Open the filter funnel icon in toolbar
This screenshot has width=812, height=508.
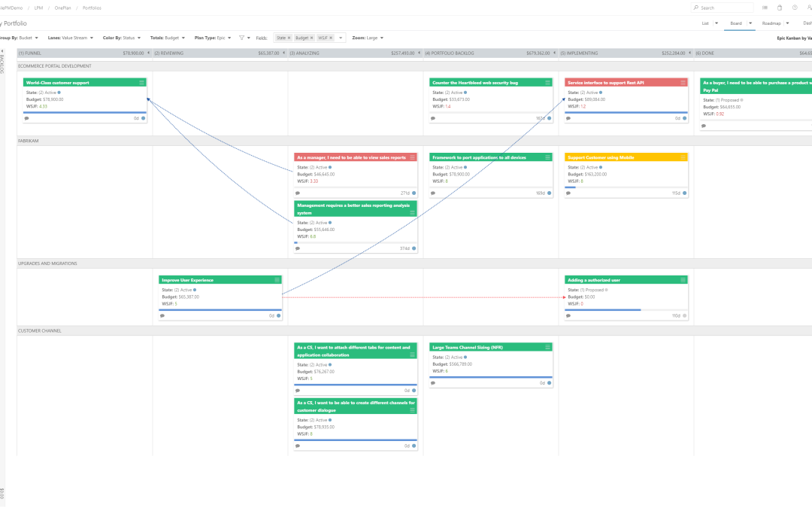[241, 38]
